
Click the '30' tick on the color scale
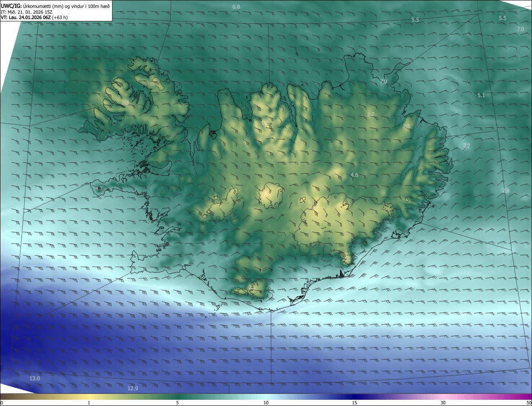[x=443, y=403]
